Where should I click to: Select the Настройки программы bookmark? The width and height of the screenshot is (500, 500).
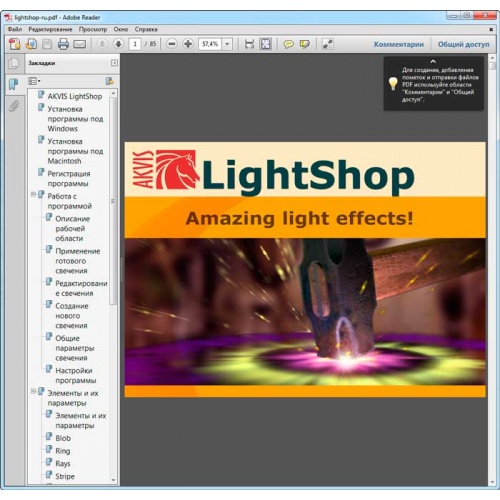[76, 375]
